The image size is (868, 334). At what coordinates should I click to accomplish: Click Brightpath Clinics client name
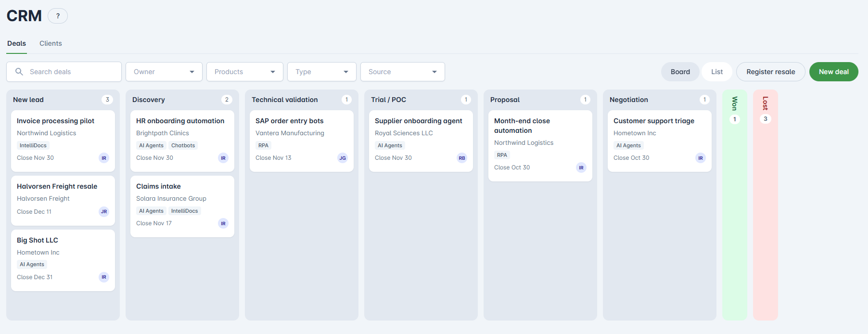point(163,133)
